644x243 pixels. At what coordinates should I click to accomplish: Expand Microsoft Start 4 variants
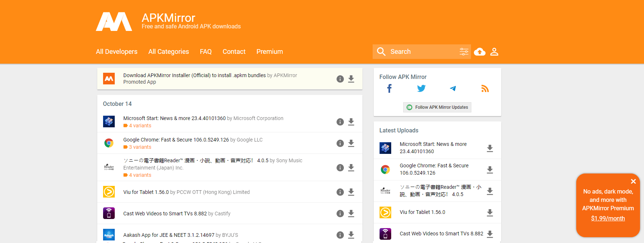click(137, 126)
